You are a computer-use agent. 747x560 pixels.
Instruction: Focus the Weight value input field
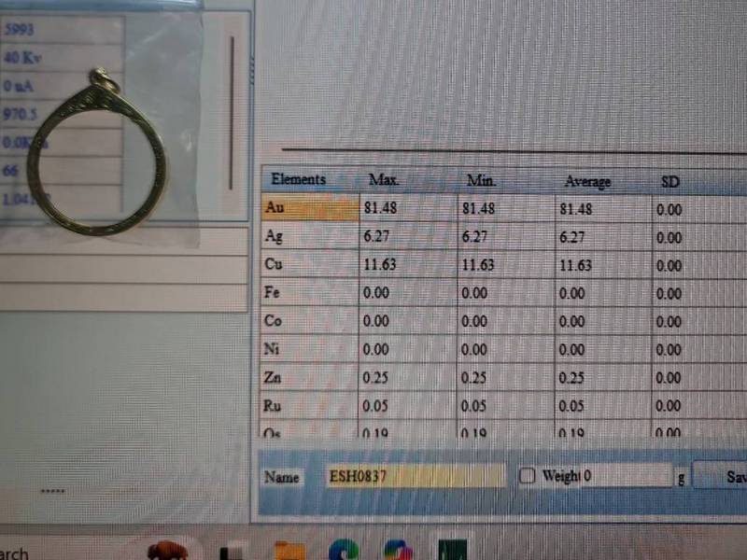pyautogui.click(x=627, y=476)
